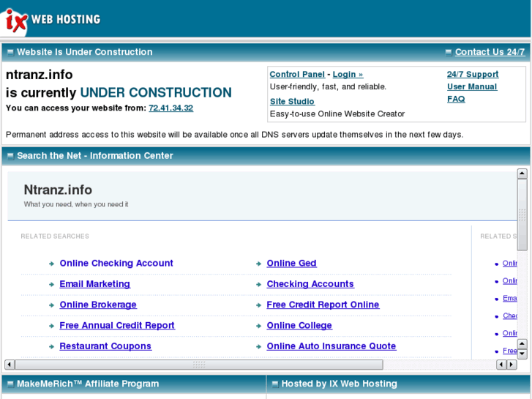Click arrow bullet beside Checking Accounts
The width and height of the screenshot is (532, 399).
[x=258, y=285]
